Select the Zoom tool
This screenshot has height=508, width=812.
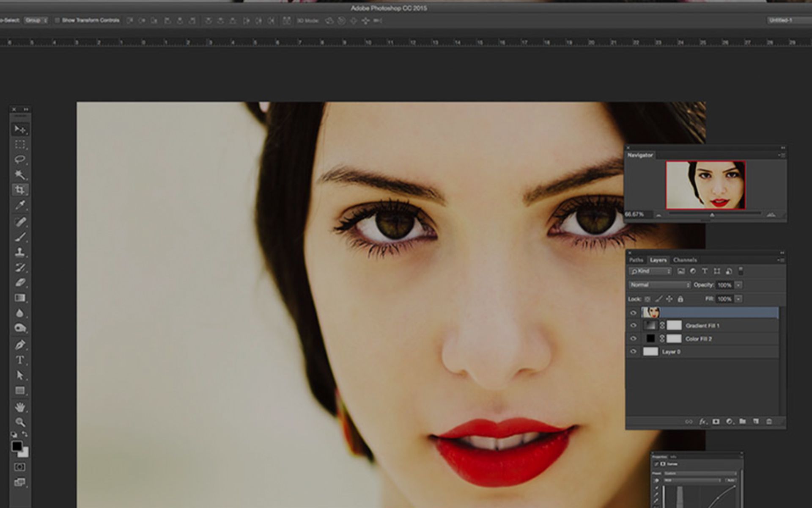[x=20, y=422]
